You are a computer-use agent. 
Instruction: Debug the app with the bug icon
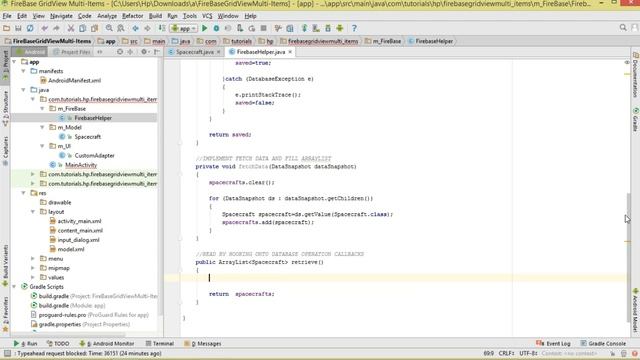pyautogui.click(x=216, y=28)
